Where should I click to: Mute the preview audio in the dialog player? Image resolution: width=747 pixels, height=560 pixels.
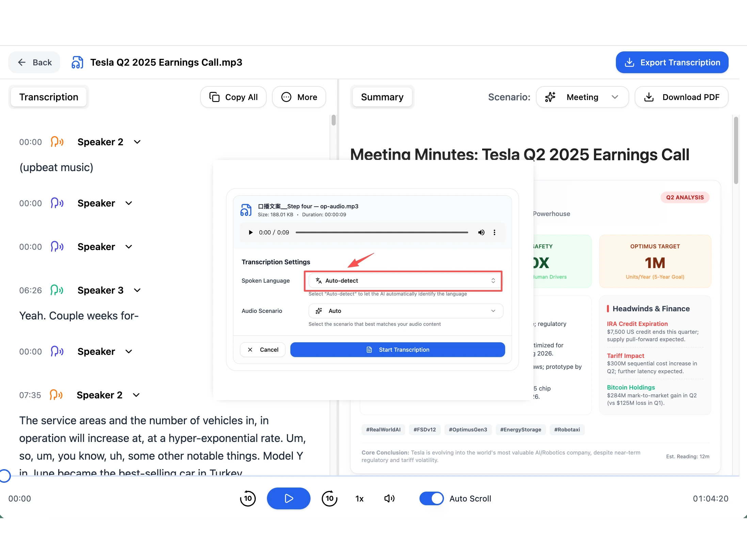pos(481,232)
